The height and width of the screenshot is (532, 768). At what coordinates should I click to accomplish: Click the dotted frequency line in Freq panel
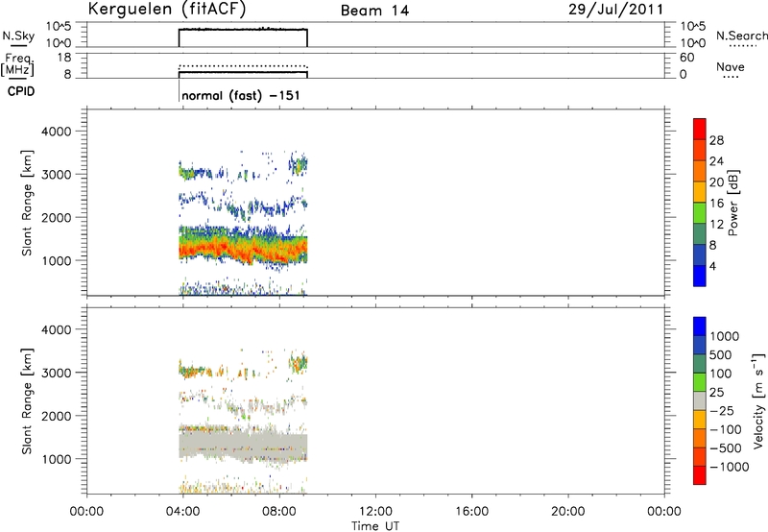(x=243, y=65)
